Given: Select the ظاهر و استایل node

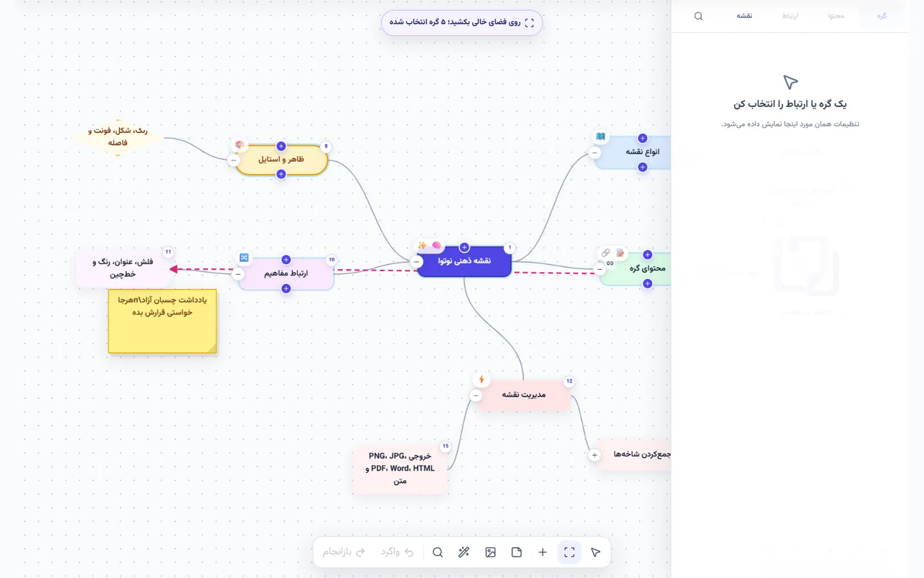Looking at the screenshot, I should point(281,160).
